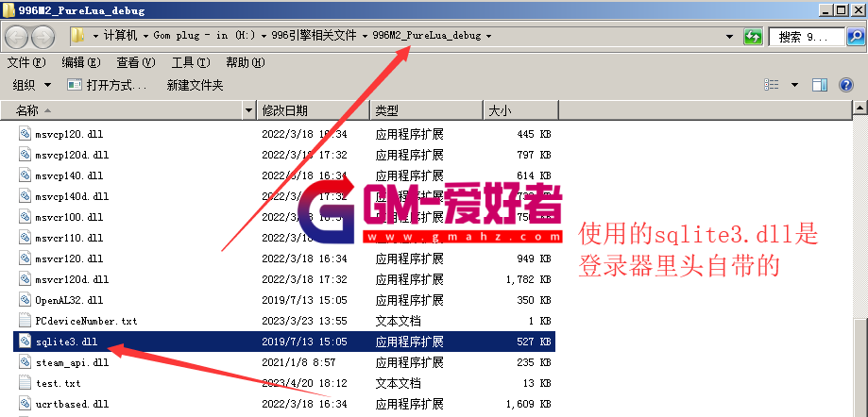Viewport: 868px width, 417px height.
Task: Expand the 名称 column filter dropdown
Action: 249,110
